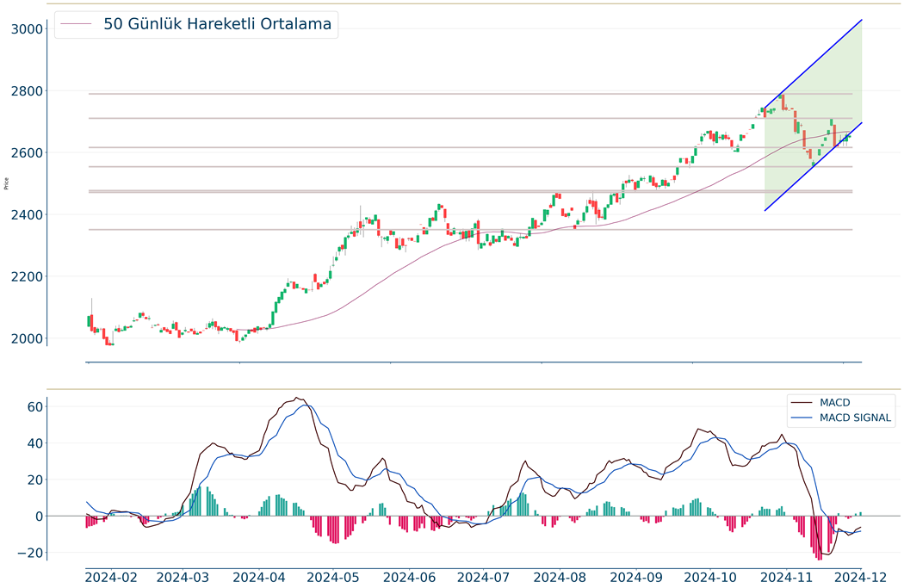Click the rotated Price y-axis title
The height and width of the screenshot is (588, 904).
[8, 183]
